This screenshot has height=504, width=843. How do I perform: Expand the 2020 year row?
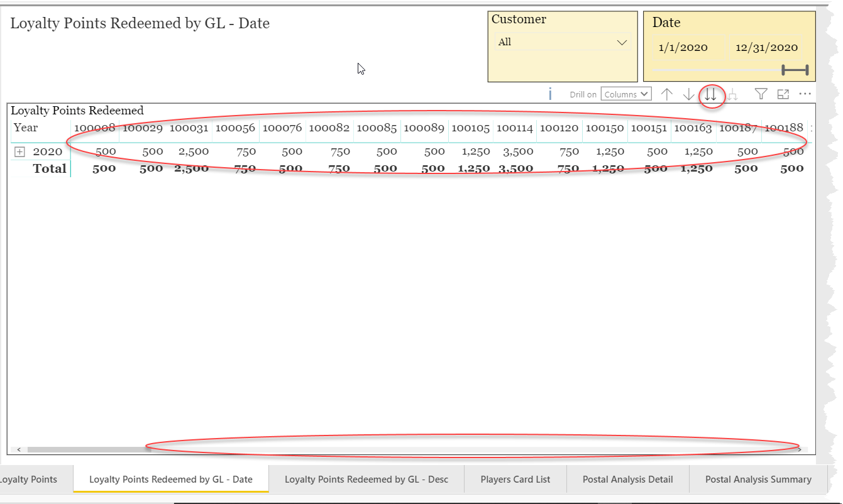(x=19, y=152)
